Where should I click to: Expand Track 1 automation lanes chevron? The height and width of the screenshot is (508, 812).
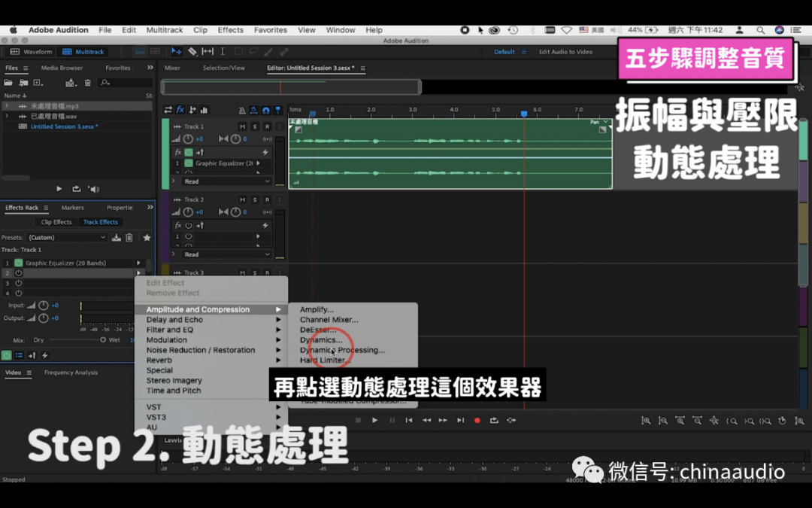click(x=174, y=181)
